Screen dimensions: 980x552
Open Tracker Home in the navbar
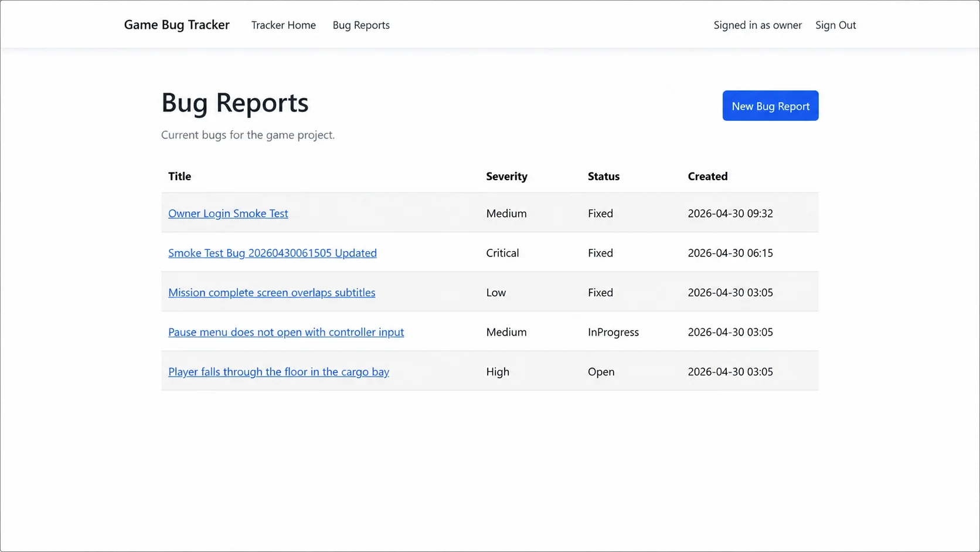click(283, 25)
